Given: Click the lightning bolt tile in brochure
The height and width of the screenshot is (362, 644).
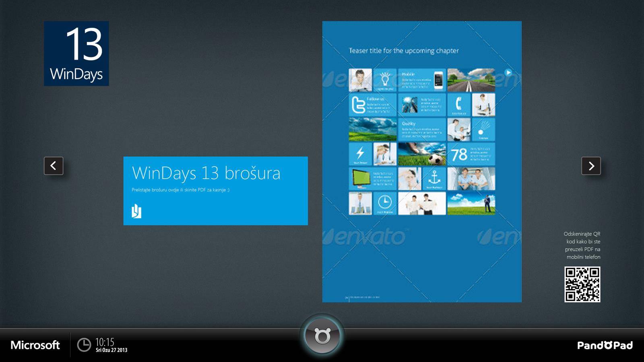Looking at the screenshot, I should pyautogui.click(x=360, y=154).
